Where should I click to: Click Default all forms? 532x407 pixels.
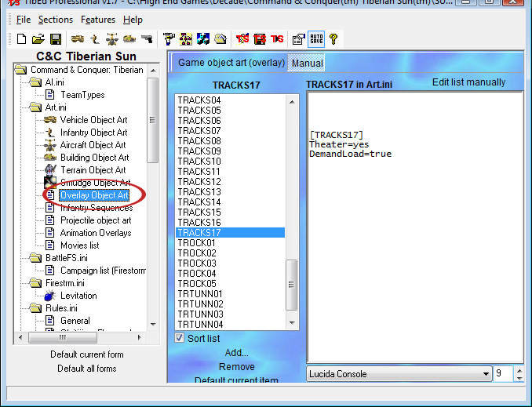click(x=87, y=369)
